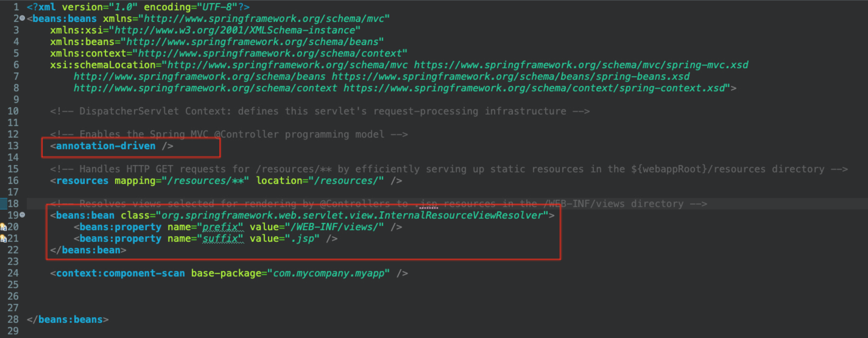Click the resources tag on line 16
The width and height of the screenshot is (868, 338).
pos(82,181)
